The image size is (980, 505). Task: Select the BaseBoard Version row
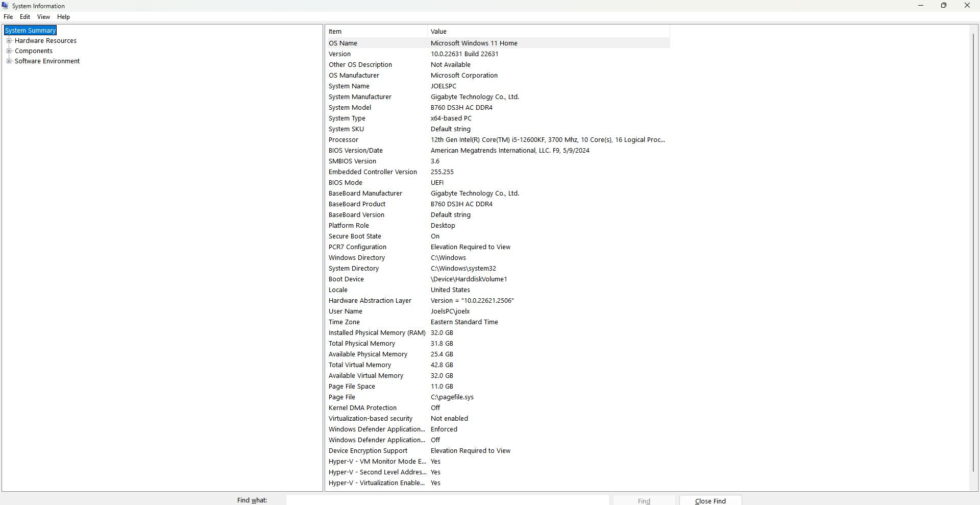tap(498, 215)
